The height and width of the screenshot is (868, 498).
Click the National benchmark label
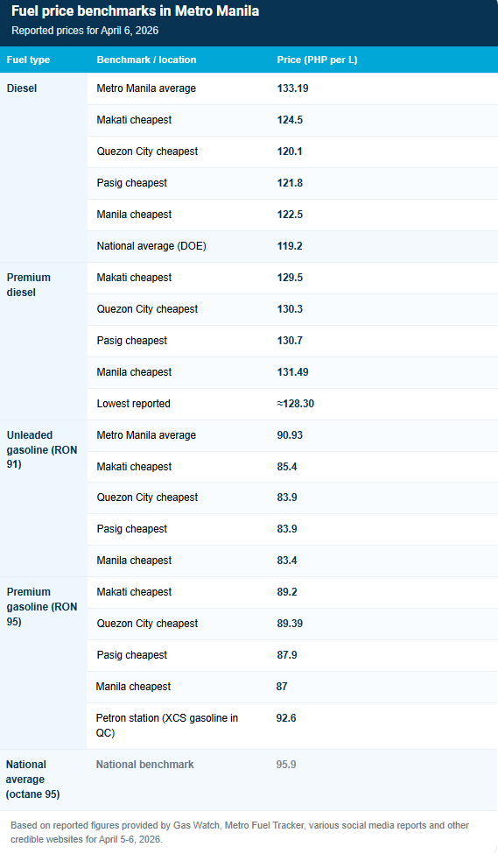[x=145, y=765]
